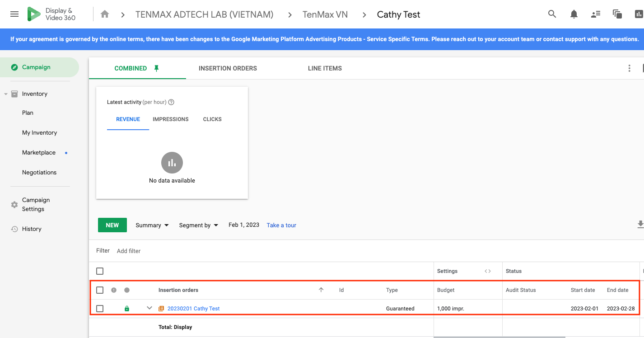The width and height of the screenshot is (644, 338).
Task: Select the IMPRESSIONS activity tab
Action: pyautogui.click(x=171, y=119)
